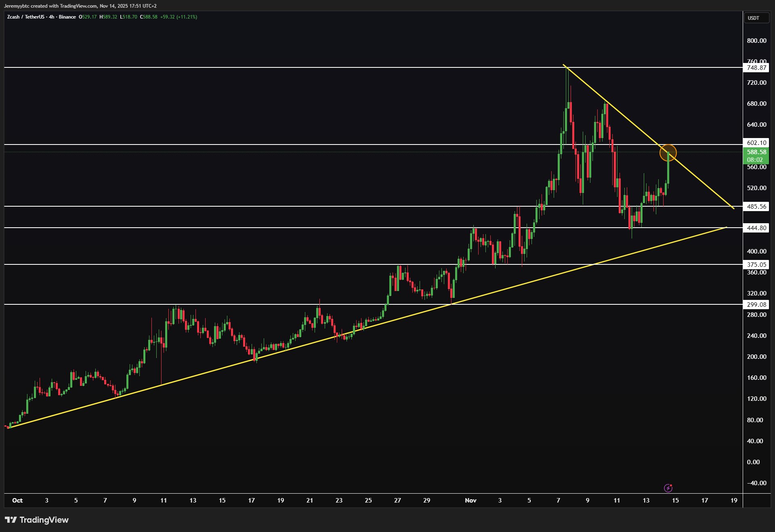The width and height of the screenshot is (775, 532).
Task: Select the Nov label on the time axis
Action: coord(470,500)
